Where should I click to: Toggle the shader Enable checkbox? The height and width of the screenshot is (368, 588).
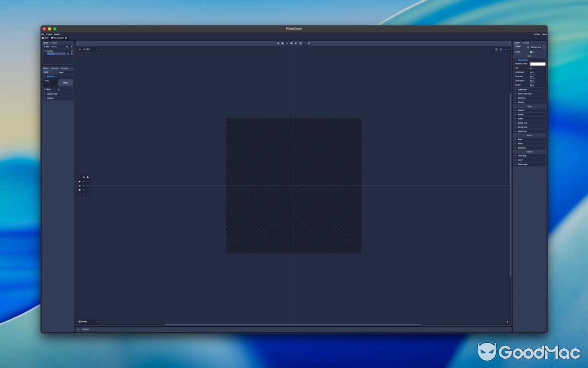pos(531,52)
